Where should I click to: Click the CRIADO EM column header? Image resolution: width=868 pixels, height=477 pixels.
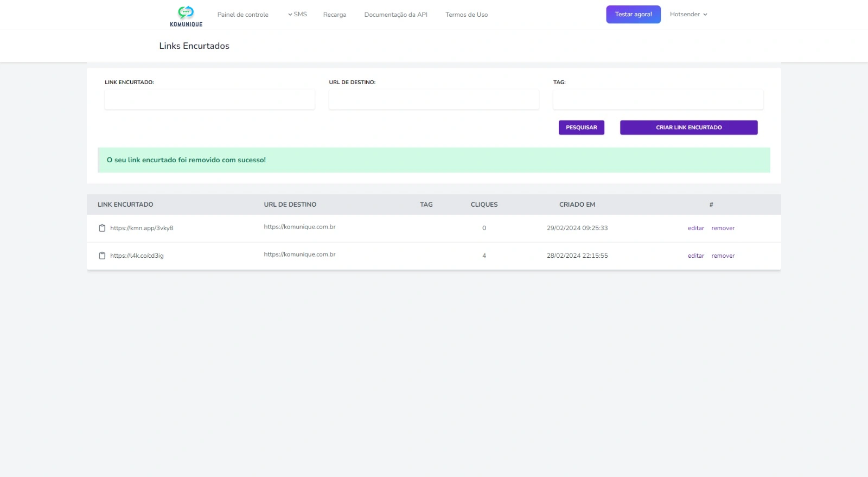pyautogui.click(x=577, y=205)
